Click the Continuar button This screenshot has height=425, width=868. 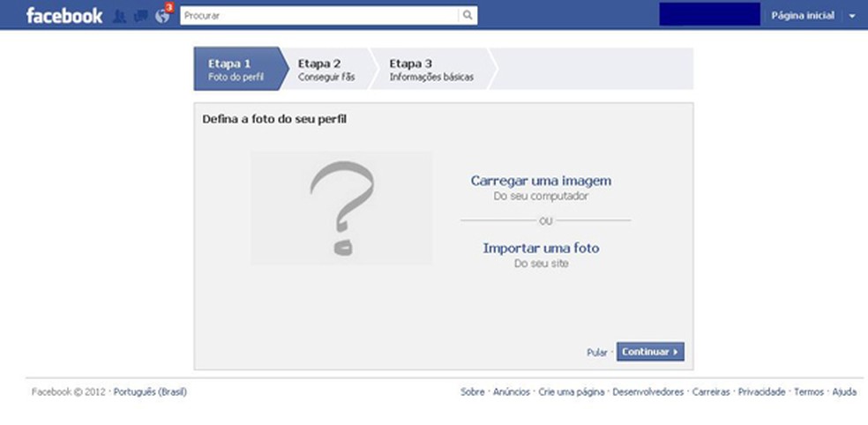click(650, 352)
